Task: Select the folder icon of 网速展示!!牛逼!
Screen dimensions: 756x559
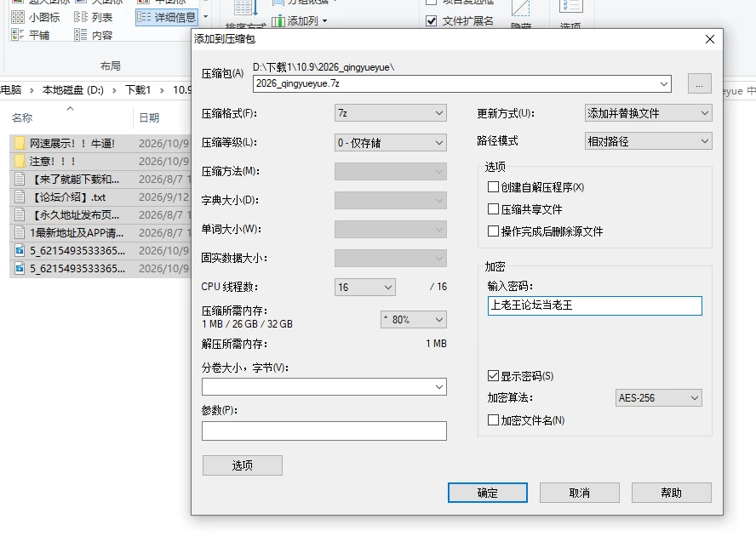Action: [20, 143]
